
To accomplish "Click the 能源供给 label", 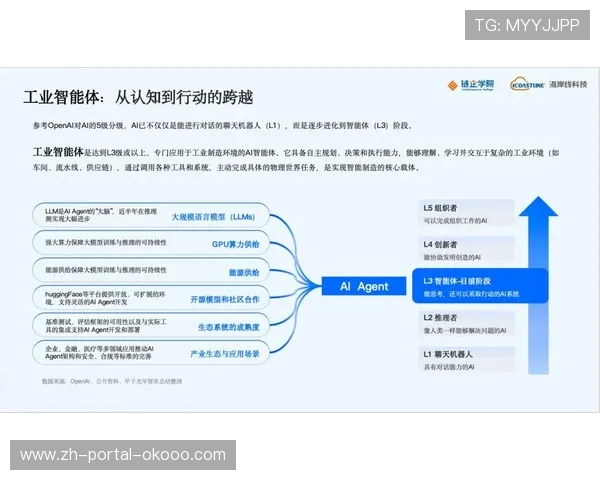I will click(242, 272).
